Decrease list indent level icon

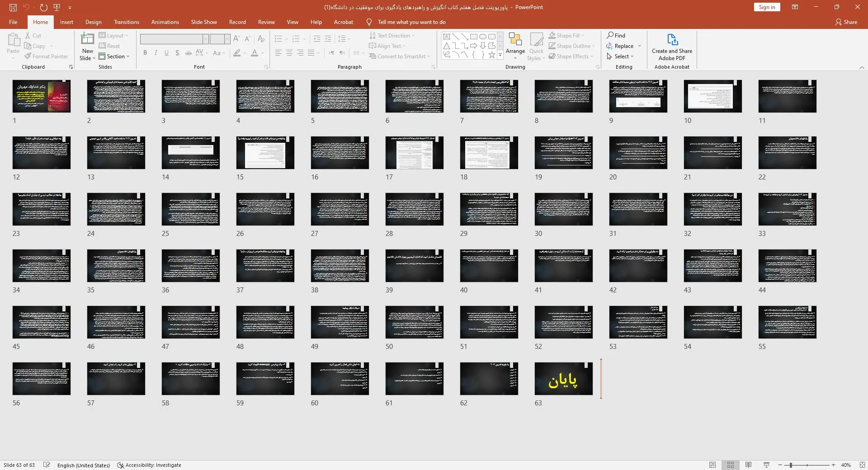pos(317,39)
